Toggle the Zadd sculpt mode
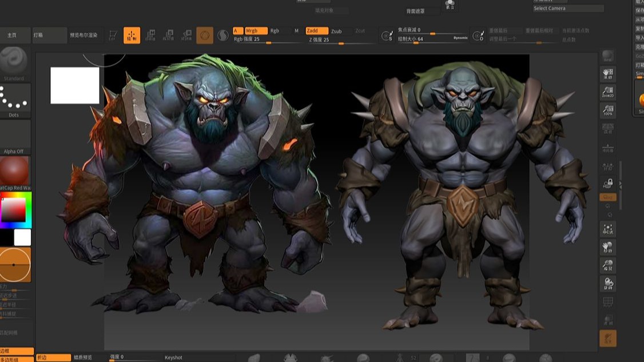This screenshot has height=362, width=644. 316,31
